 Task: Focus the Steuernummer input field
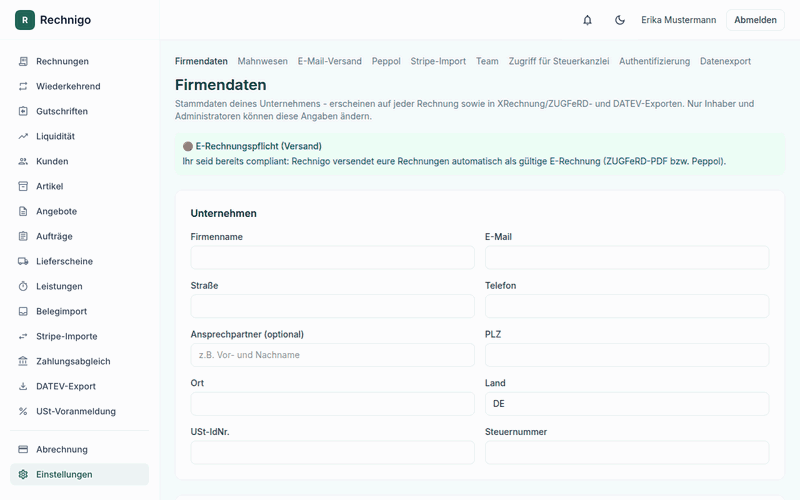(627, 453)
